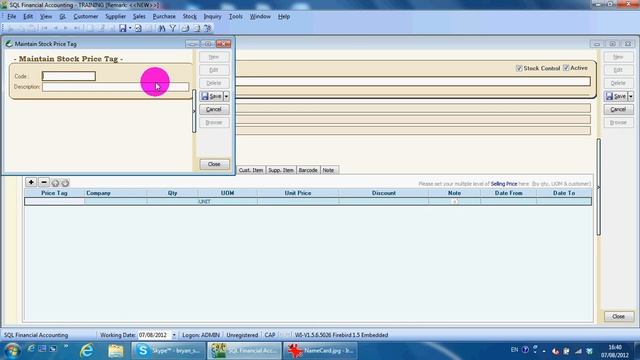Click SQL Financial Accounting taskbar button
640x360 pixels.
click(x=244, y=351)
